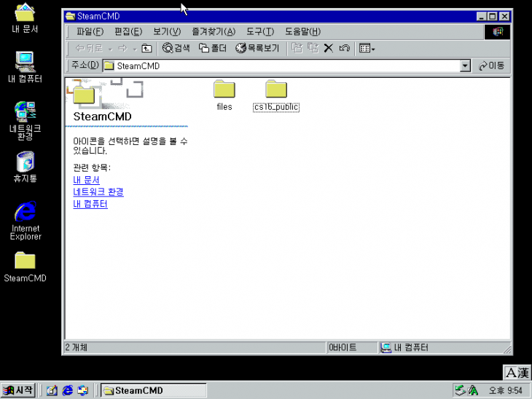
Task: Minimize the SteamCMD window
Action: click(482, 16)
